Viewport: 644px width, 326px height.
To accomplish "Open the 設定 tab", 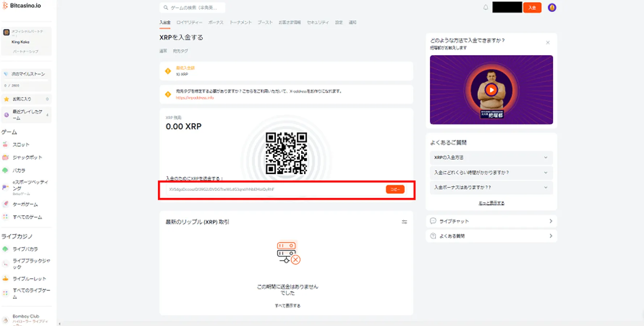I will point(339,22).
